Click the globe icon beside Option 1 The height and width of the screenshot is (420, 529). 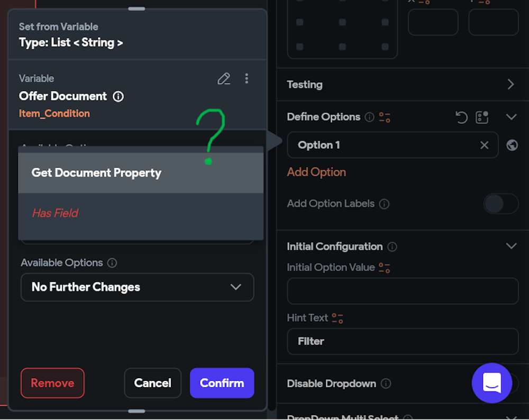[x=512, y=145]
